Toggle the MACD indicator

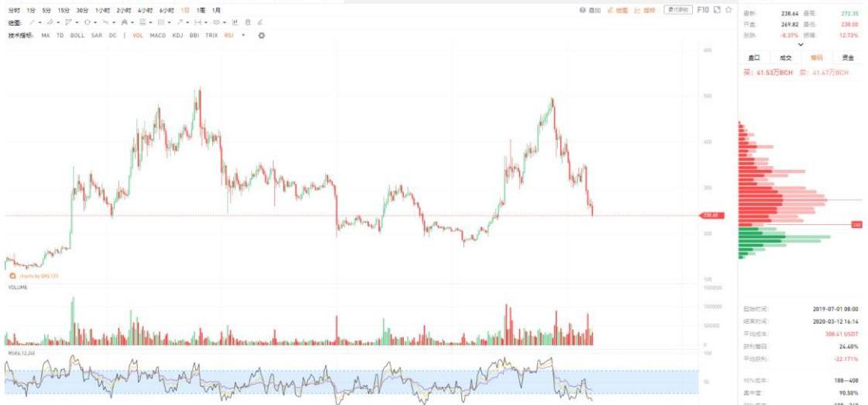pyautogui.click(x=157, y=36)
